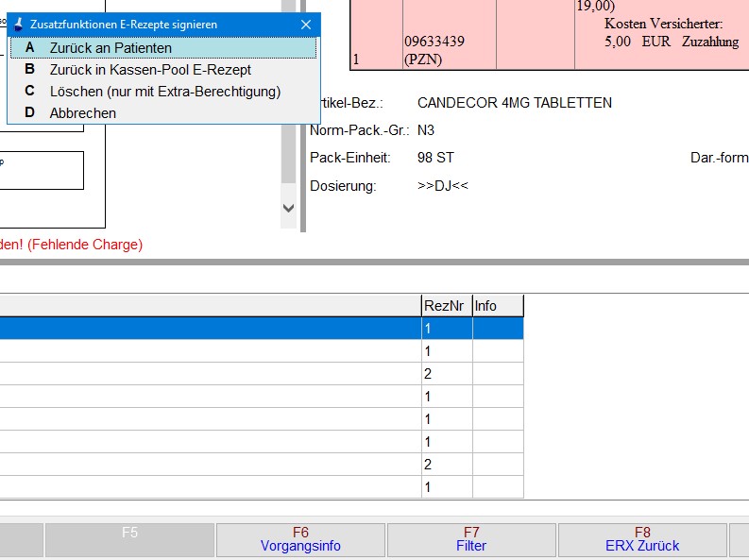Image resolution: width=749 pixels, height=560 pixels.
Task: Sort by the RezNr column header
Action: (x=446, y=306)
